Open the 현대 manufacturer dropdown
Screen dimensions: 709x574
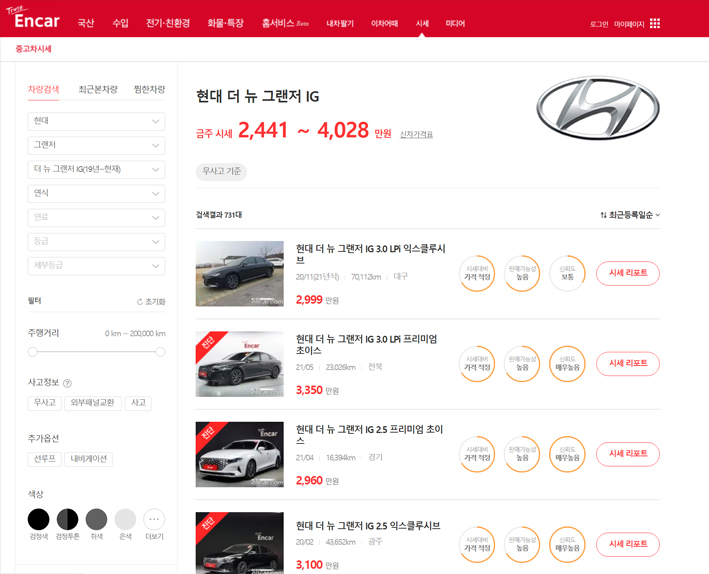pos(96,121)
